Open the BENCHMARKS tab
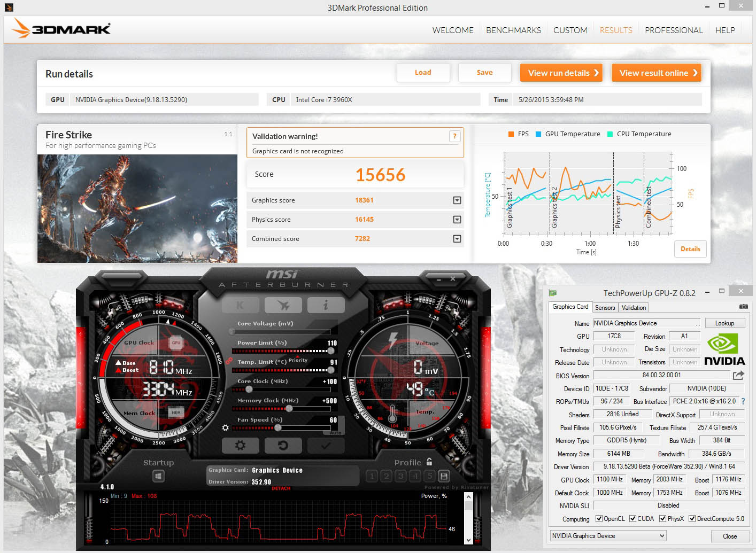This screenshot has width=756, height=553. [x=513, y=30]
